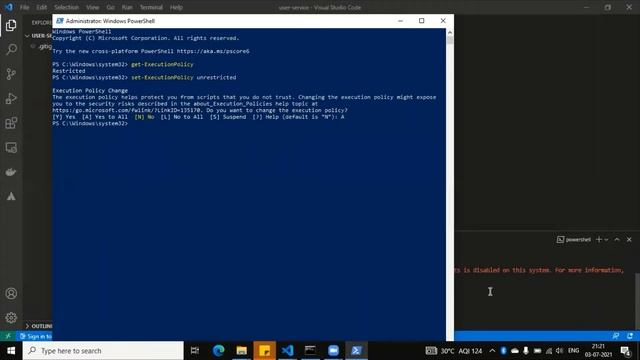Click the ENG language indicator
This screenshot has height=360, width=640.
(573, 351)
